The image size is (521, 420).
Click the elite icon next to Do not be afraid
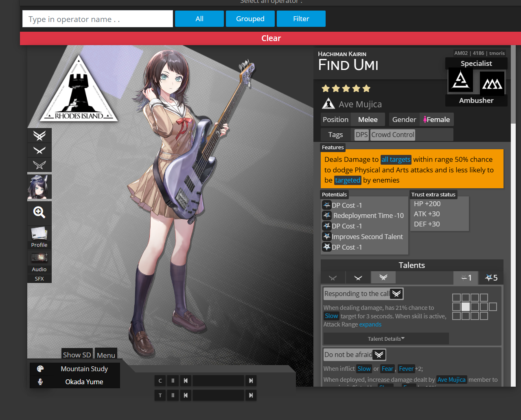click(379, 355)
